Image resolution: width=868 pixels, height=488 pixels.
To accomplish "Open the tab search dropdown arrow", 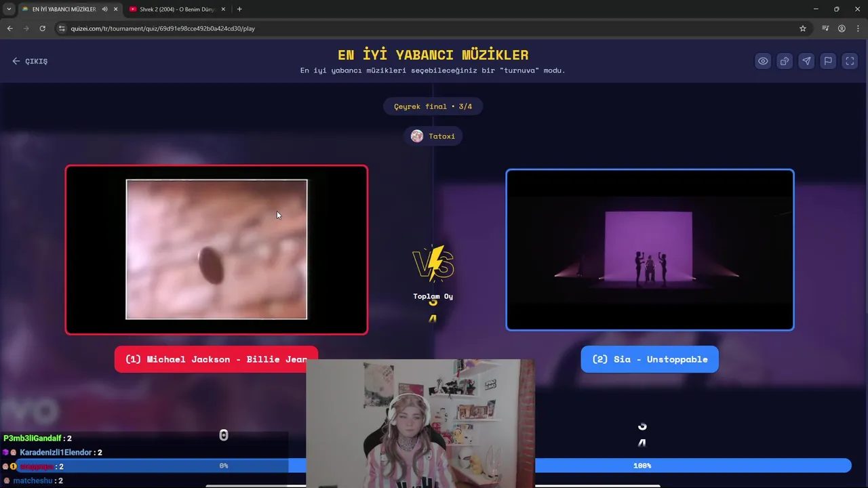I will [9, 9].
